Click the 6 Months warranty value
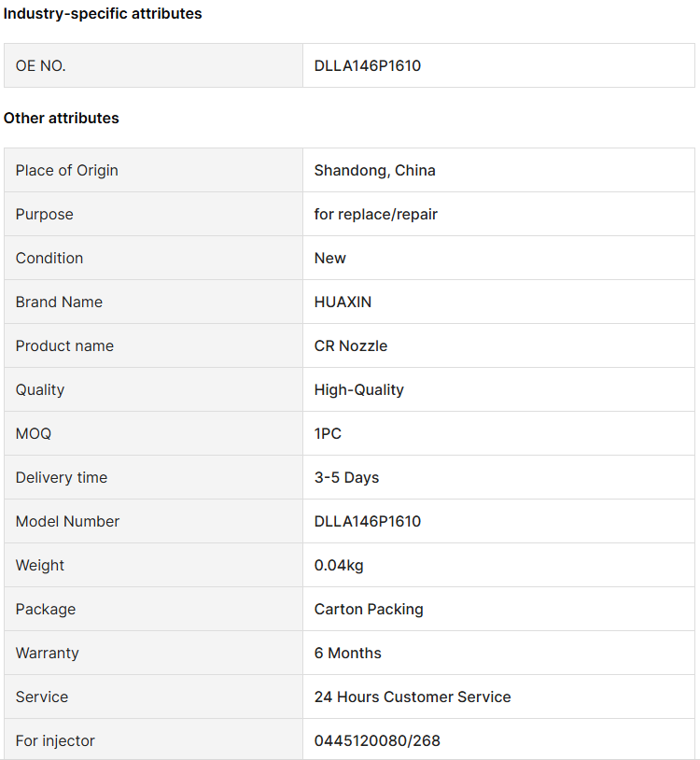Screen dimensions: 700x760 pyautogui.click(x=347, y=653)
